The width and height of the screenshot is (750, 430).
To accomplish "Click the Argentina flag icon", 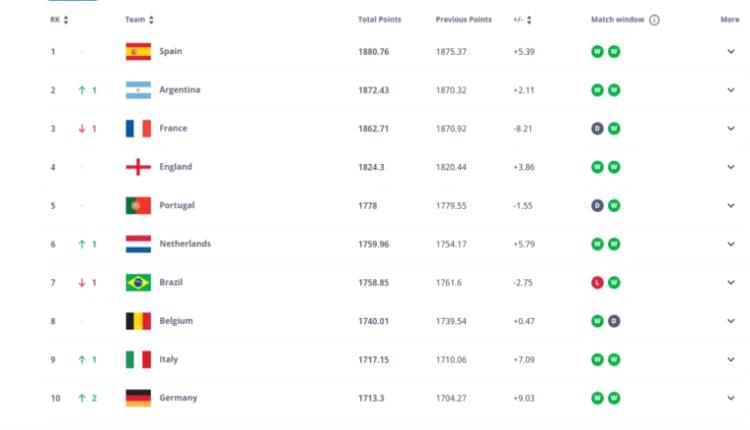I will tap(138, 90).
